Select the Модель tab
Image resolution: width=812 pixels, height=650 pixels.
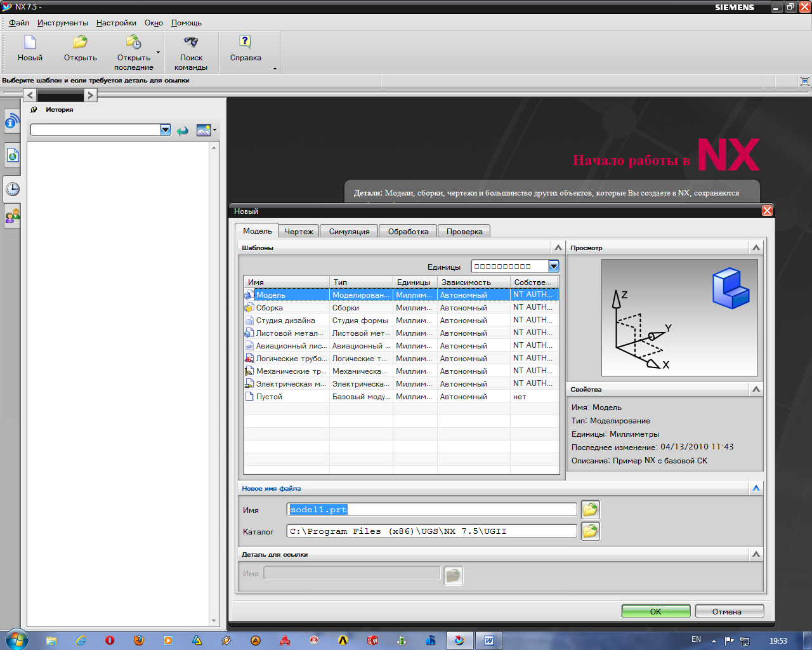click(x=257, y=230)
